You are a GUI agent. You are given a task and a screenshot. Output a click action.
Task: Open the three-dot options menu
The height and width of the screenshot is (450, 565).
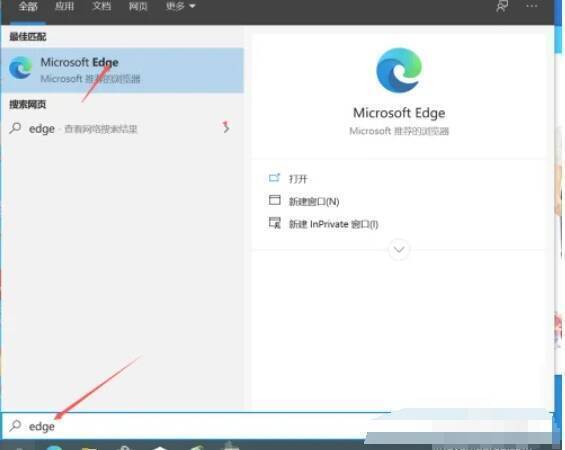tap(531, 6)
